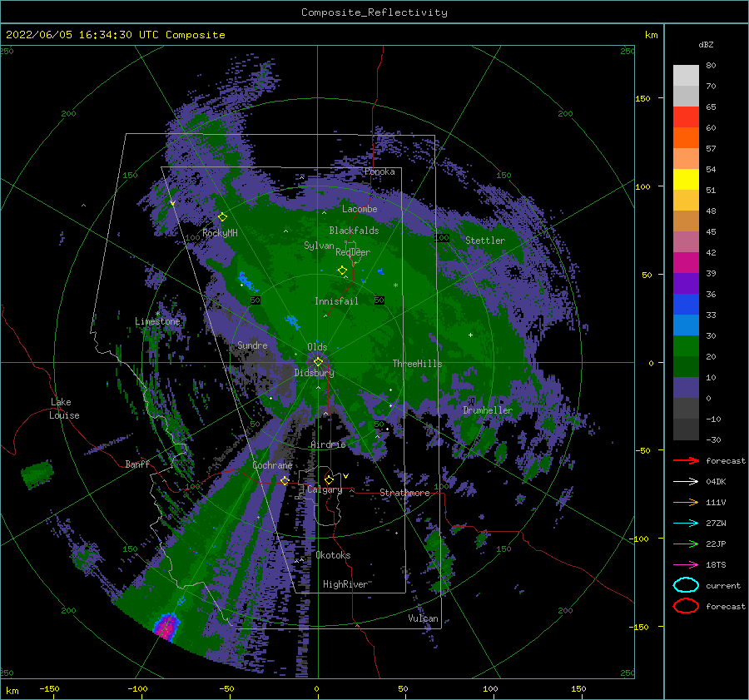This screenshot has height=700, width=749.
Task: Click the Limestone label
Action: tap(157, 321)
